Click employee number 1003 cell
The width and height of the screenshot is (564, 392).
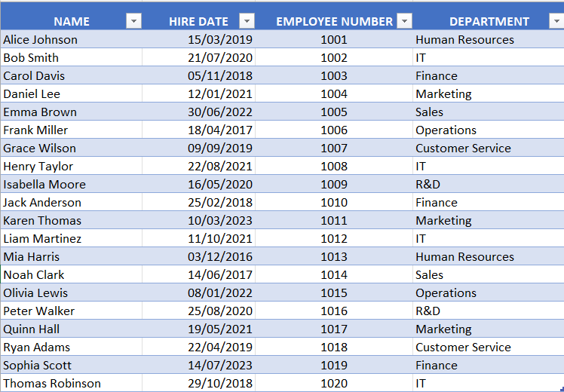[x=334, y=75]
